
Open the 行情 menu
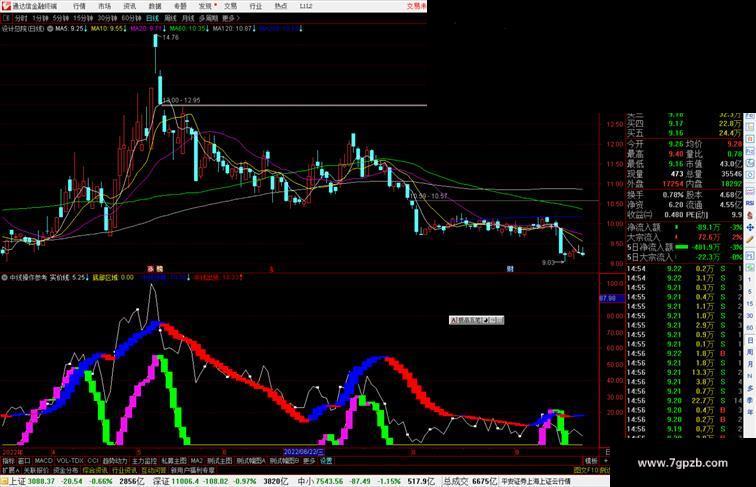pyautogui.click(x=79, y=6)
